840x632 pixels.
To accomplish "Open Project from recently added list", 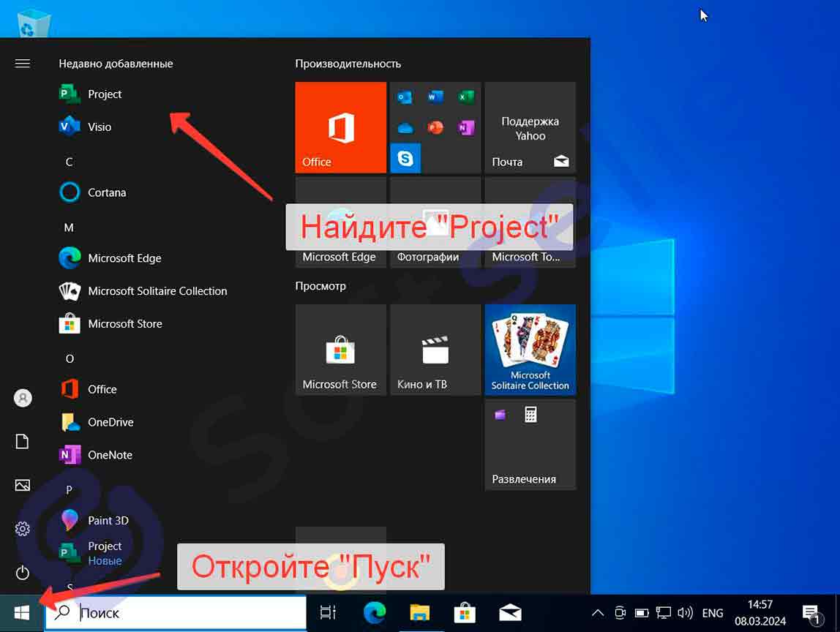I will click(x=105, y=94).
